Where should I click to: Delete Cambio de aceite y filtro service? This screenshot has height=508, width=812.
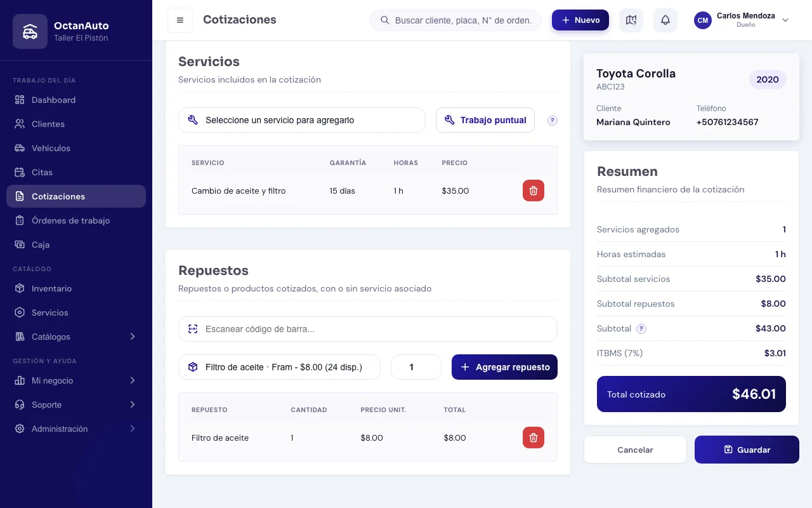point(534,190)
